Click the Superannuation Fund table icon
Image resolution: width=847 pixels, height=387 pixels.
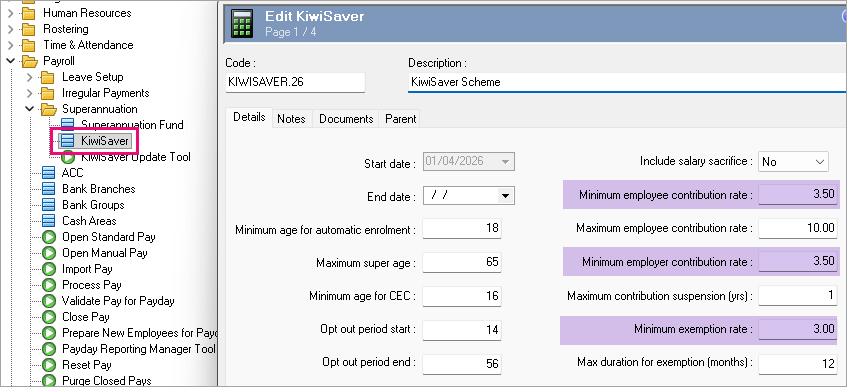[68, 125]
